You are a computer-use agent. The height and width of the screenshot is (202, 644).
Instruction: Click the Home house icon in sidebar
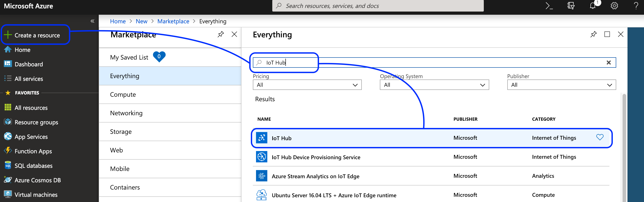(x=8, y=49)
